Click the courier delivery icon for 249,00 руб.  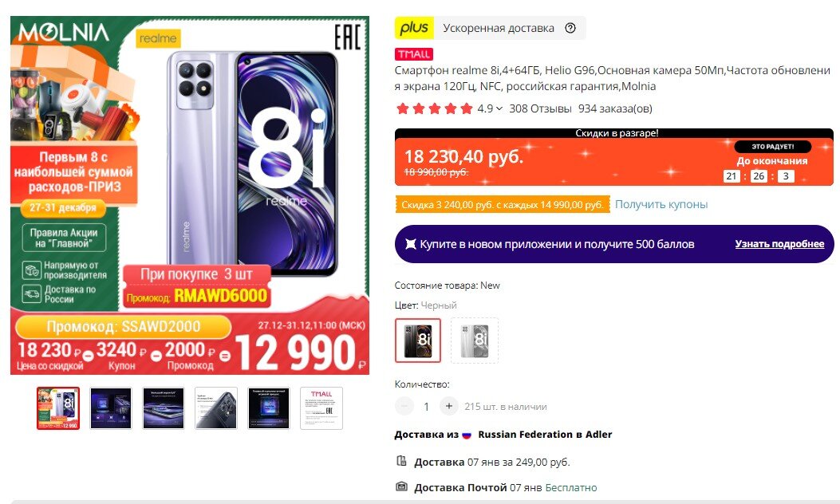pyautogui.click(x=401, y=461)
